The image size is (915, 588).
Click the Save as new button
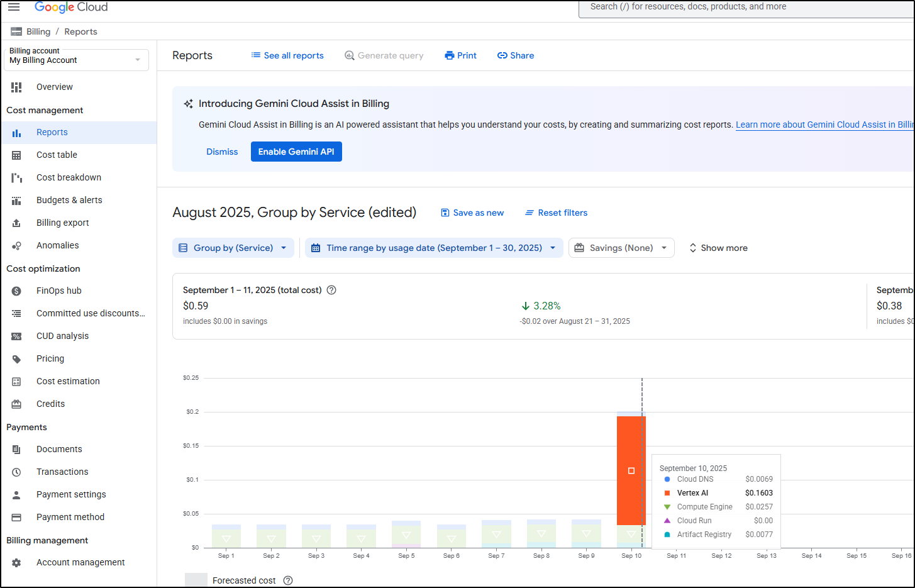click(x=472, y=213)
